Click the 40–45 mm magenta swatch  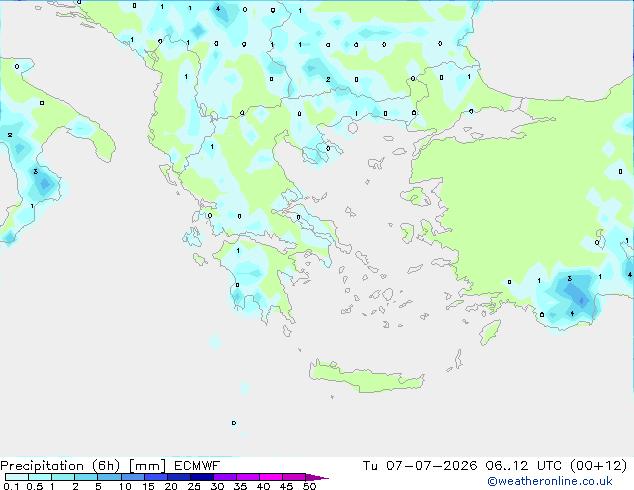coord(271,477)
